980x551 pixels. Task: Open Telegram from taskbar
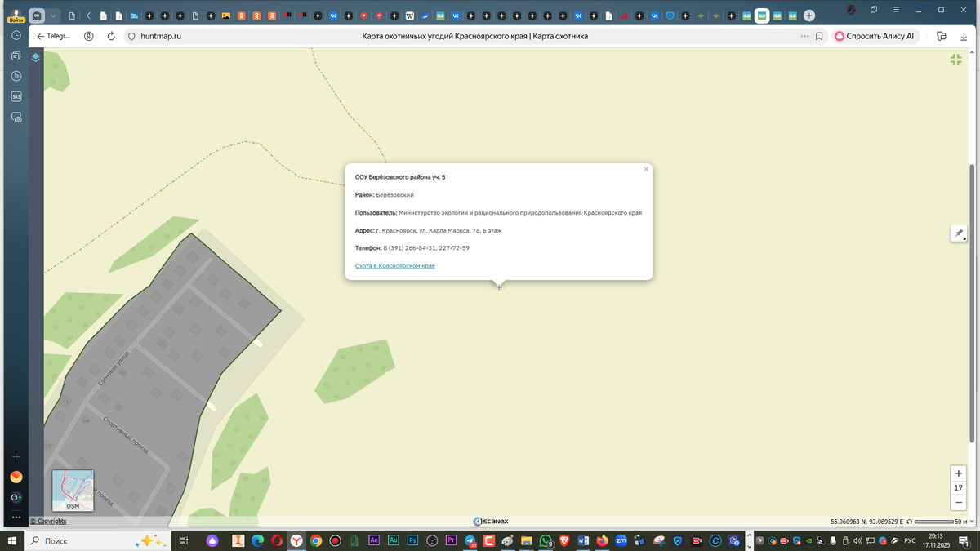pyautogui.click(x=470, y=540)
